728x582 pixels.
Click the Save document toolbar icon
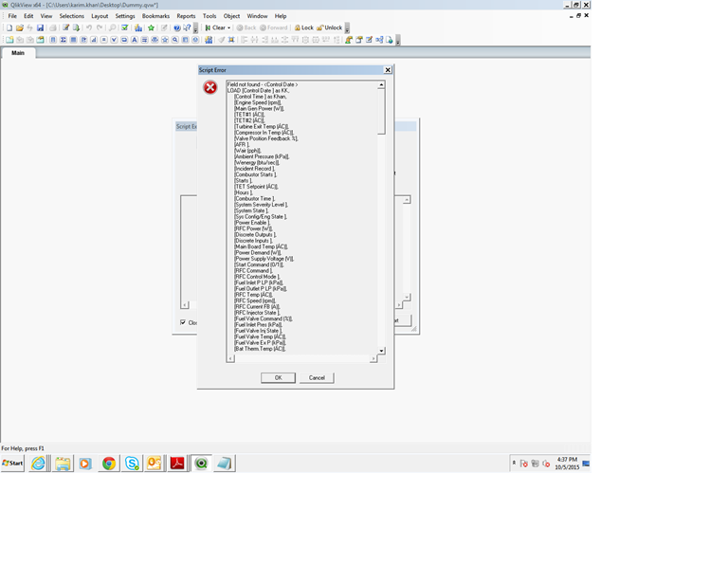[x=41, y=27]
